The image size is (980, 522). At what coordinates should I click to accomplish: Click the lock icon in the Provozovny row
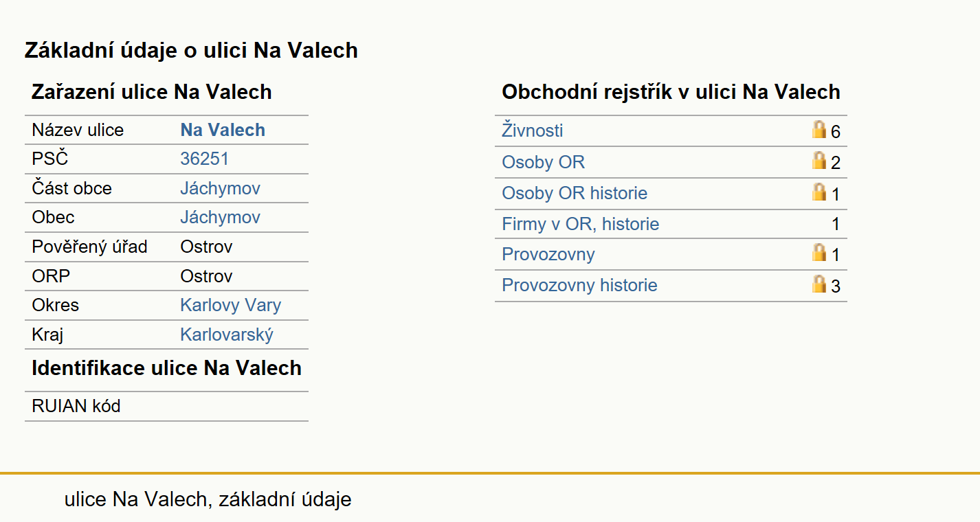(818, 252)
